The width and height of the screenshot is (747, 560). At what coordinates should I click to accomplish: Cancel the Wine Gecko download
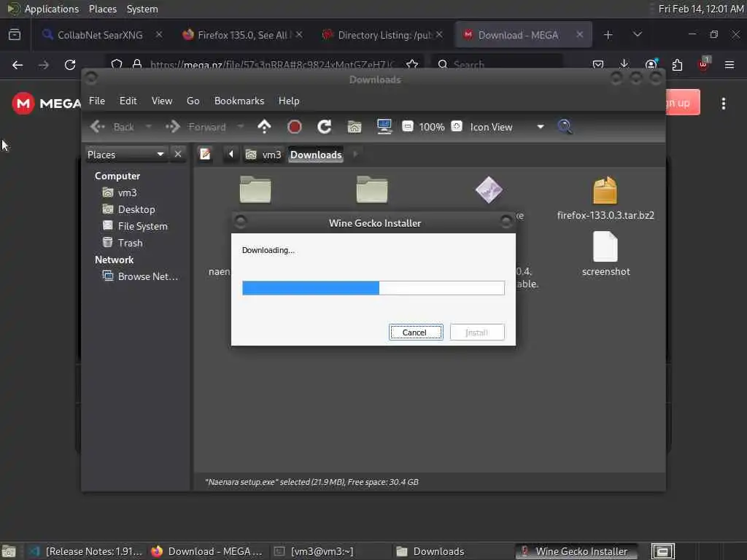[415, 332]
